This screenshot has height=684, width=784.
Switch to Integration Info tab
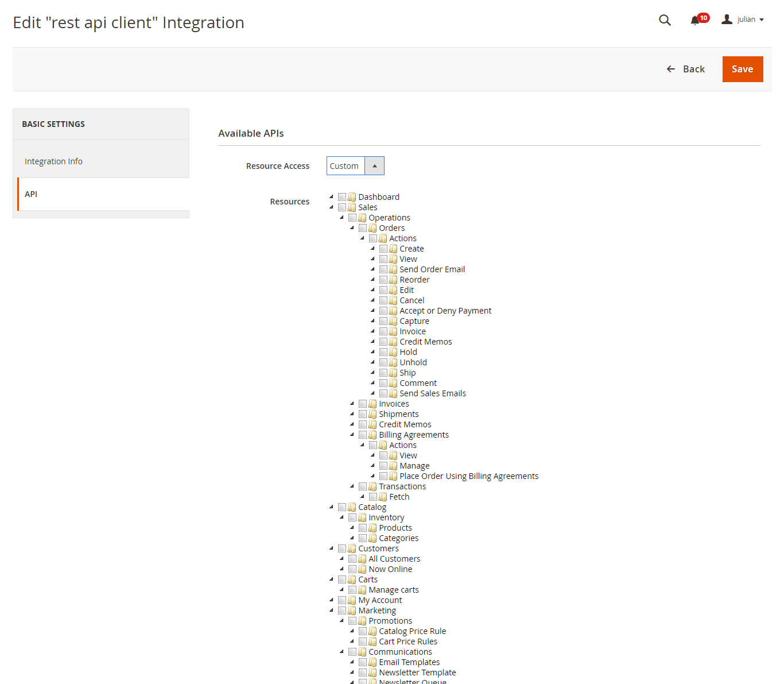(x=53, y=161)
